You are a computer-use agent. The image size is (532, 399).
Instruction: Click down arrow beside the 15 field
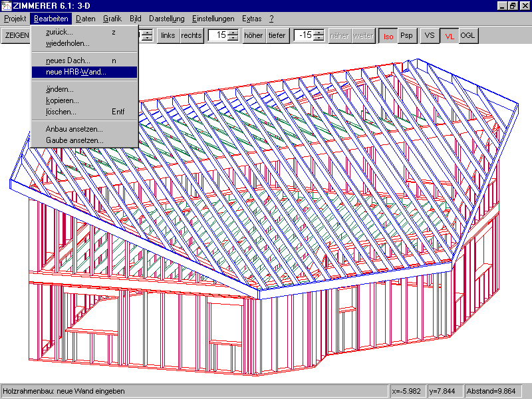pos(233,39)
